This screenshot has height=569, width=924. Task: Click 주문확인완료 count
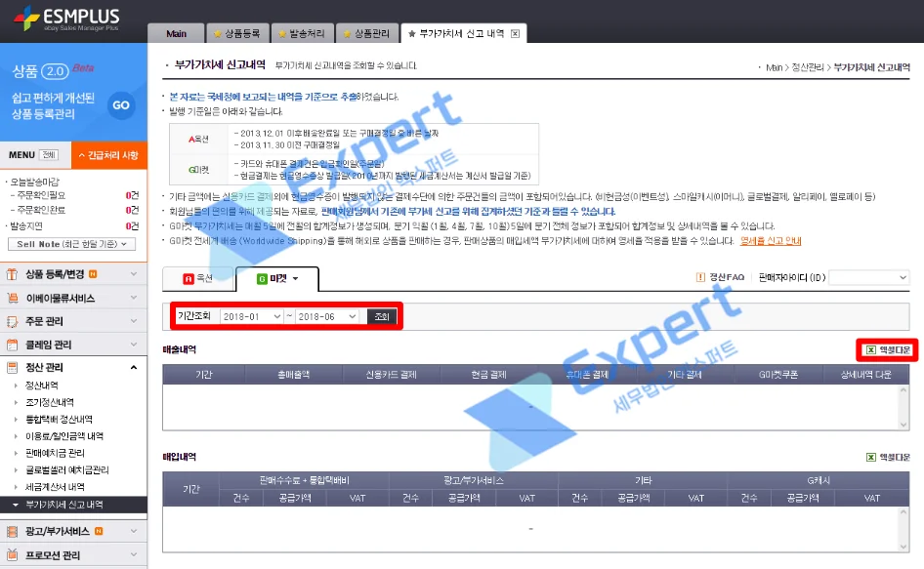click(132, 210)
